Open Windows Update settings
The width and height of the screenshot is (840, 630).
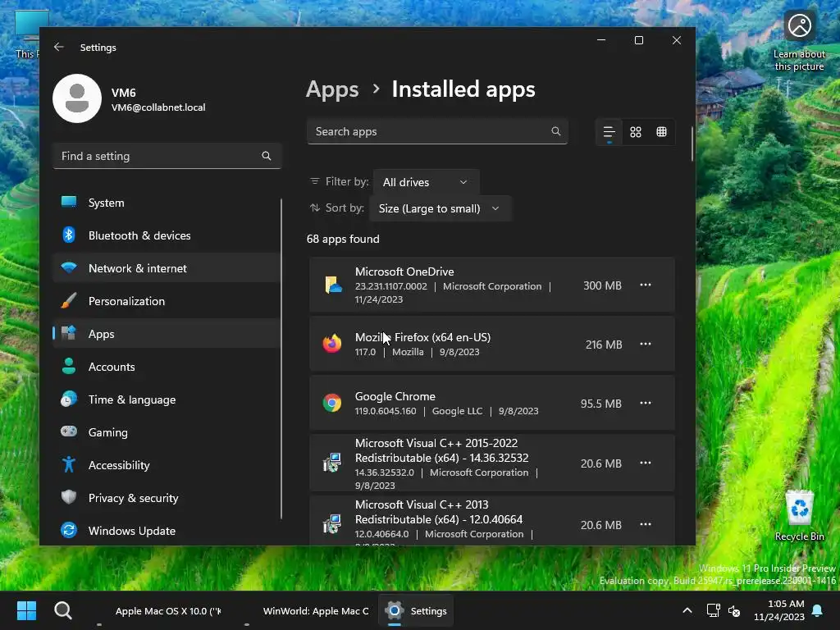167,531
